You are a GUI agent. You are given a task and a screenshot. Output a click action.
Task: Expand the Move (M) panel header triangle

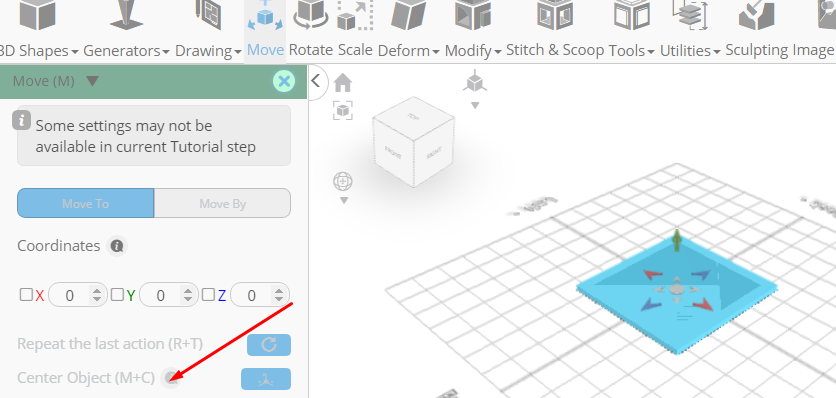coord(92,81)
